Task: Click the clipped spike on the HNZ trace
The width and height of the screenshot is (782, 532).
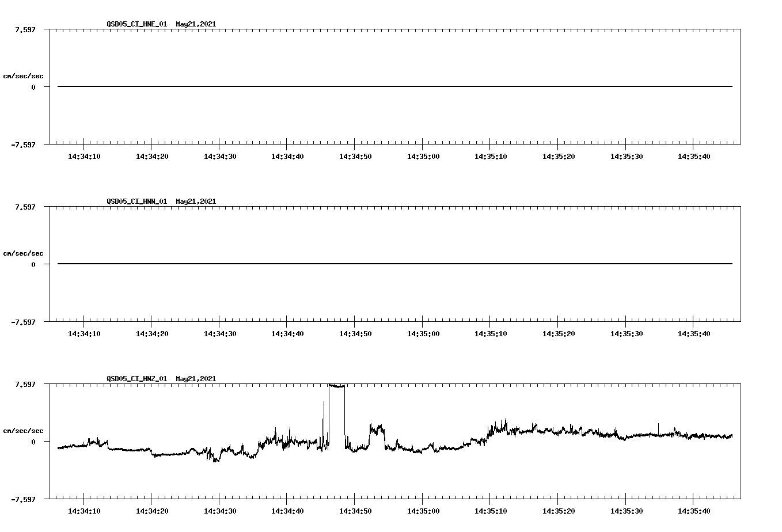Action: [337, 386]
